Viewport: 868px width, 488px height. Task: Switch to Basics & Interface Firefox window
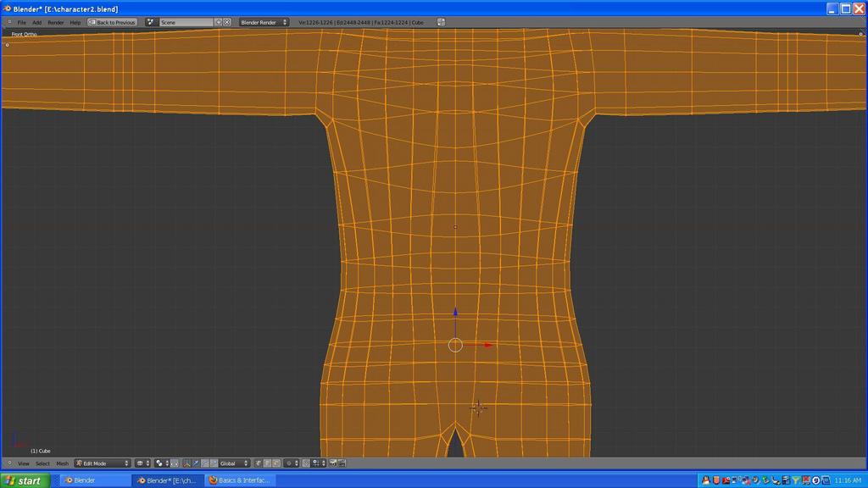point(240,480)
